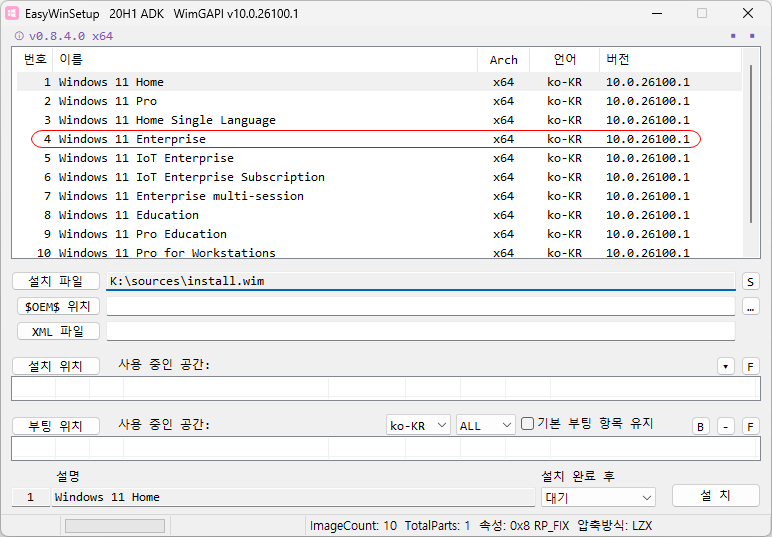Click the info icon beside v0.8.4.0
The image size is (772, 537).
[x=19, y=36]
